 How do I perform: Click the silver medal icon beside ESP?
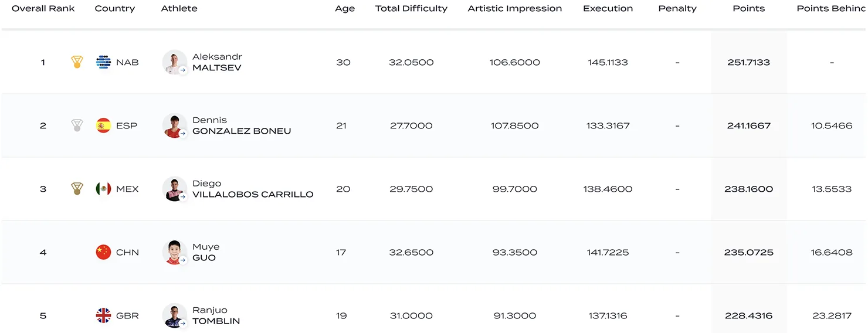(x=77, y=125)
